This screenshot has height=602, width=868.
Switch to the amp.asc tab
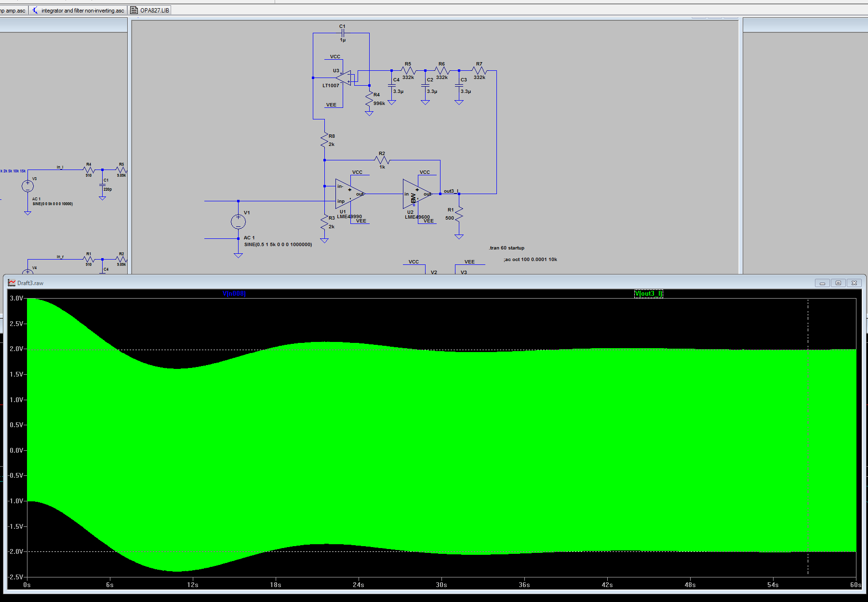click(x=13, y=10)
